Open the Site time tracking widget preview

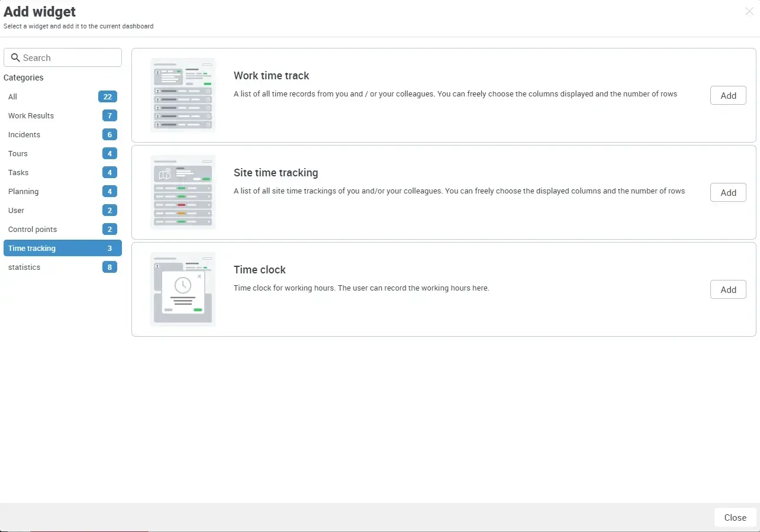point(183,192)
